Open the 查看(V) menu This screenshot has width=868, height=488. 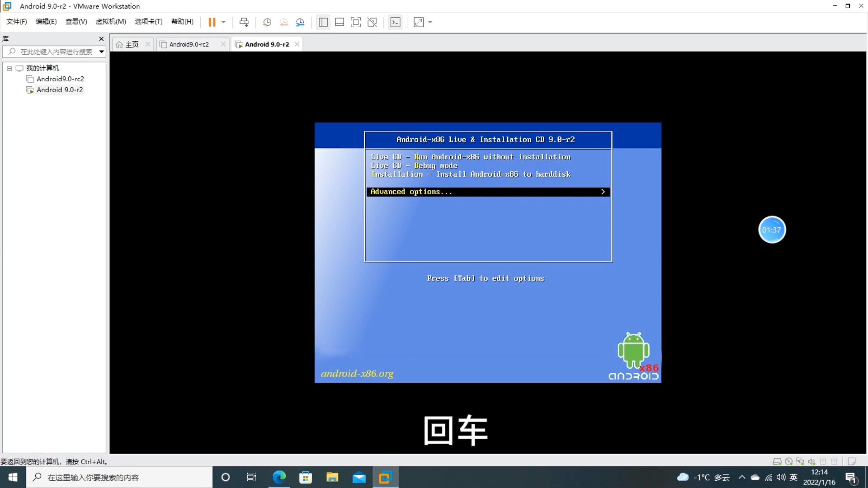pyautogui.click(x=76, y=22)
